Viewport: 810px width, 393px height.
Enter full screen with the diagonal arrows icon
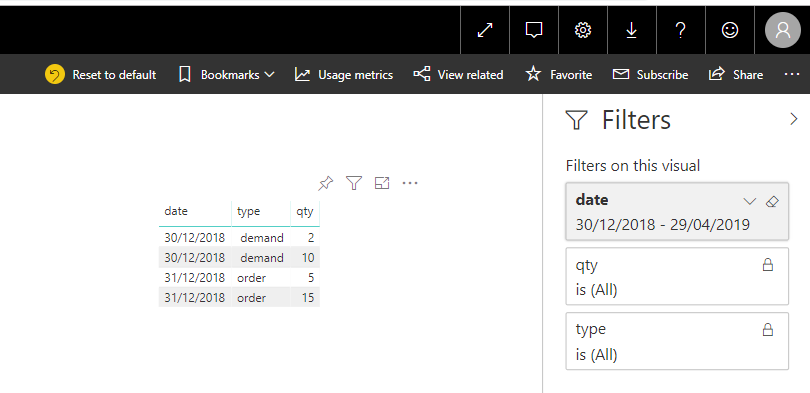485,30
